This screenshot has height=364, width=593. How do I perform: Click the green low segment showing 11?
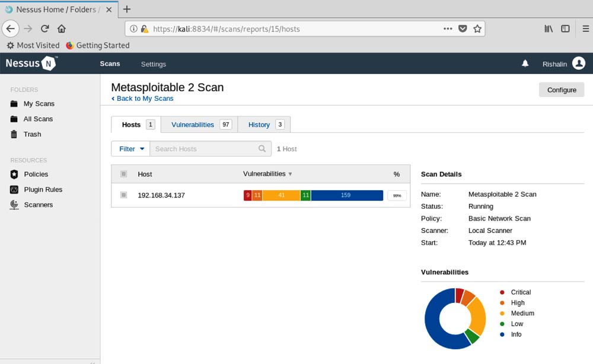(305, 196)
